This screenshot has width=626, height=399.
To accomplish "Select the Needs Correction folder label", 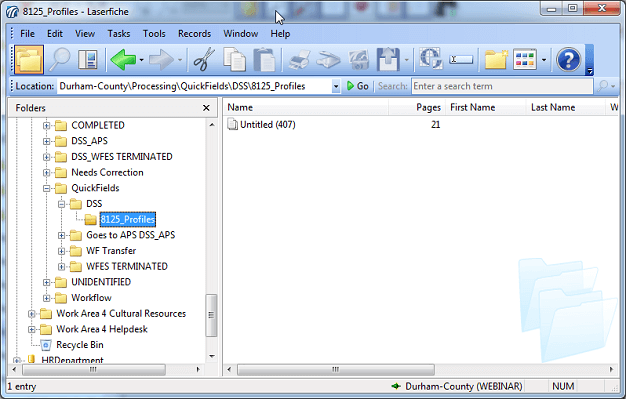I will [107, 173].
